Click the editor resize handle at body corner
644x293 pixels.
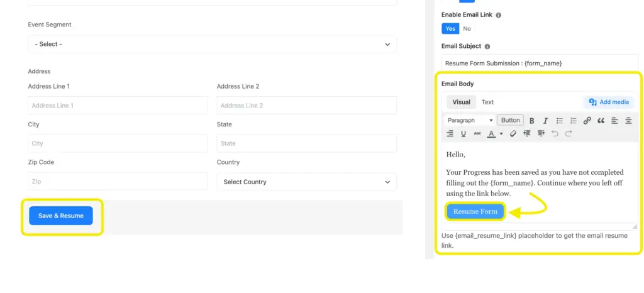(635, 226)
